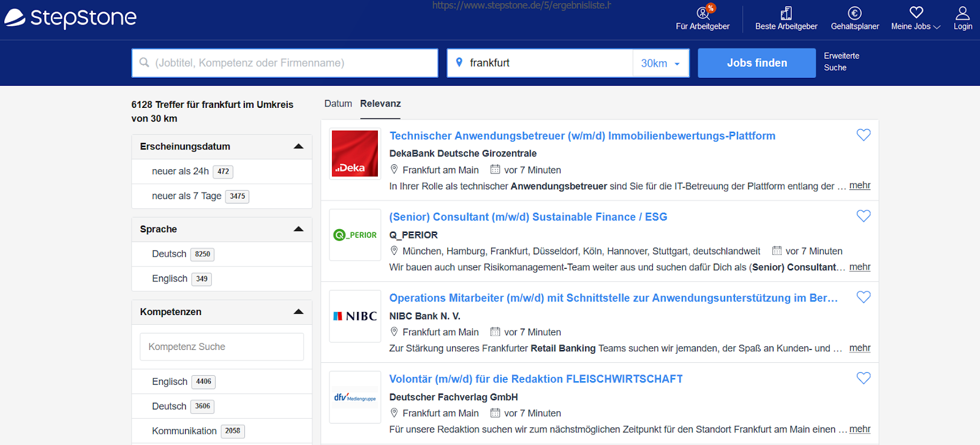This screenshot has width=980, height=445.
Task: Open Operations Mitarbeiter job title link
Action: 614,298
